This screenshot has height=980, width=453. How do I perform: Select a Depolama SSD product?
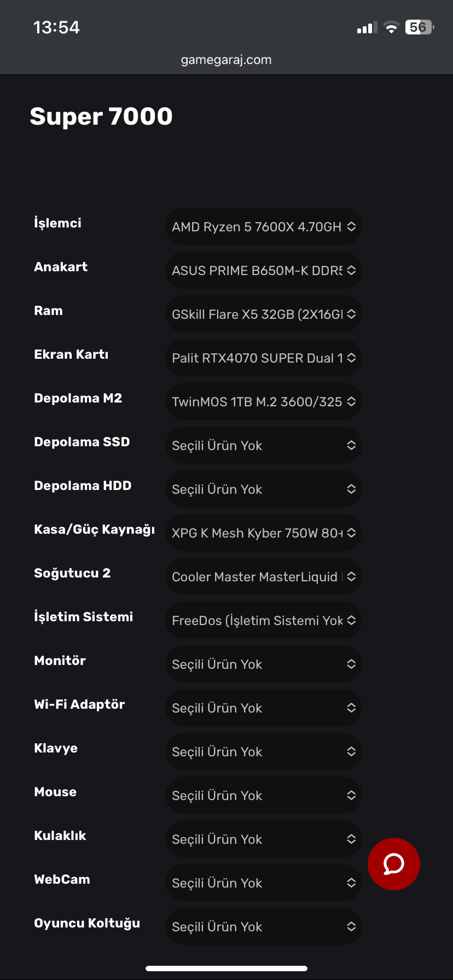click(263, 445)
